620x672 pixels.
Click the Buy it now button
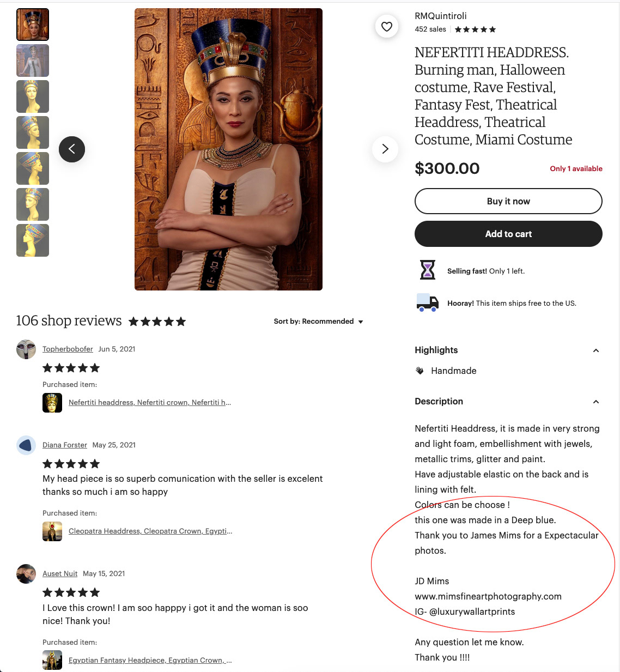pyautogui.click(x=508, y=201)
